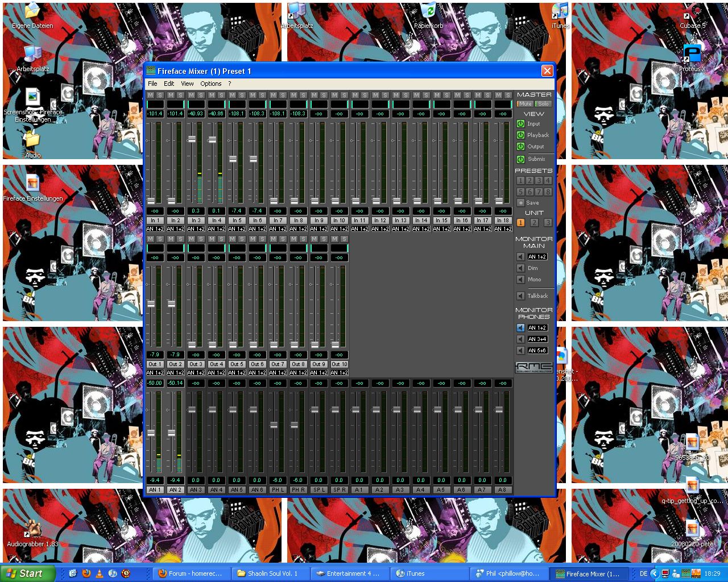
Task: Open the Edit menu
Action: click(169, 84)
